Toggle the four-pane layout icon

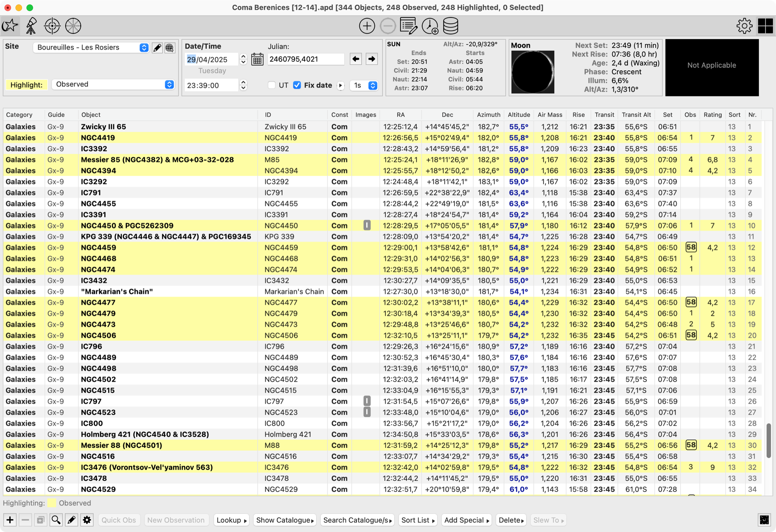(765, 26)
